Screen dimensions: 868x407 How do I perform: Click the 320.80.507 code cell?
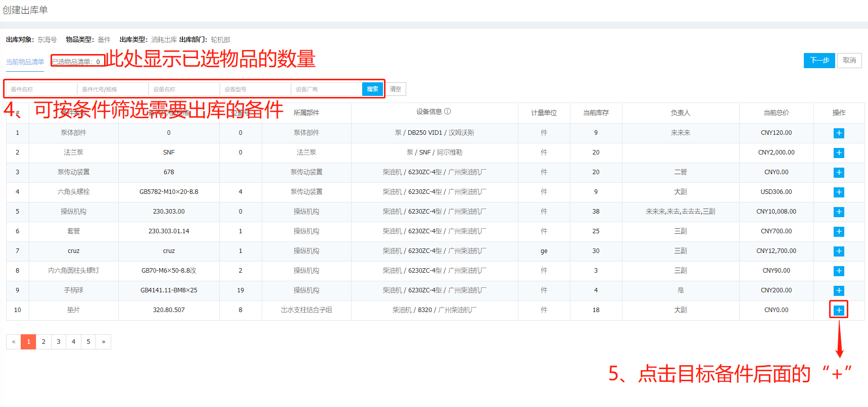[x=169, y=310]
